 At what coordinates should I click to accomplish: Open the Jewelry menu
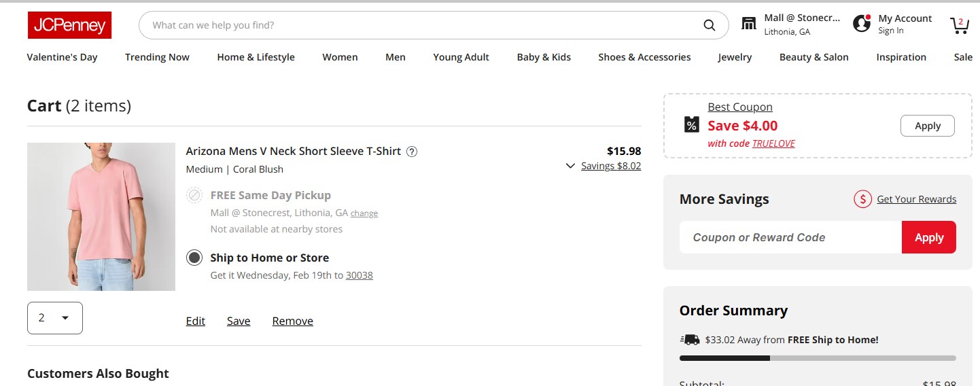point(735,57)
